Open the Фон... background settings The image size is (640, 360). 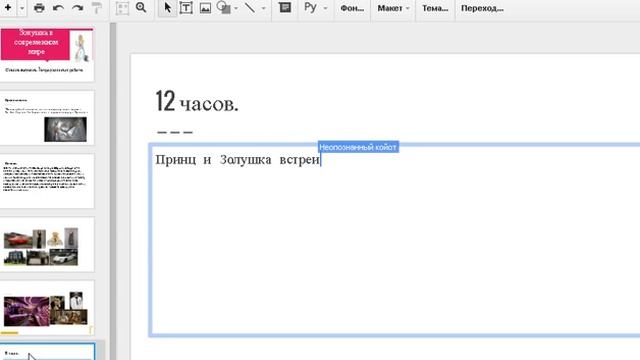click(352, 8)
